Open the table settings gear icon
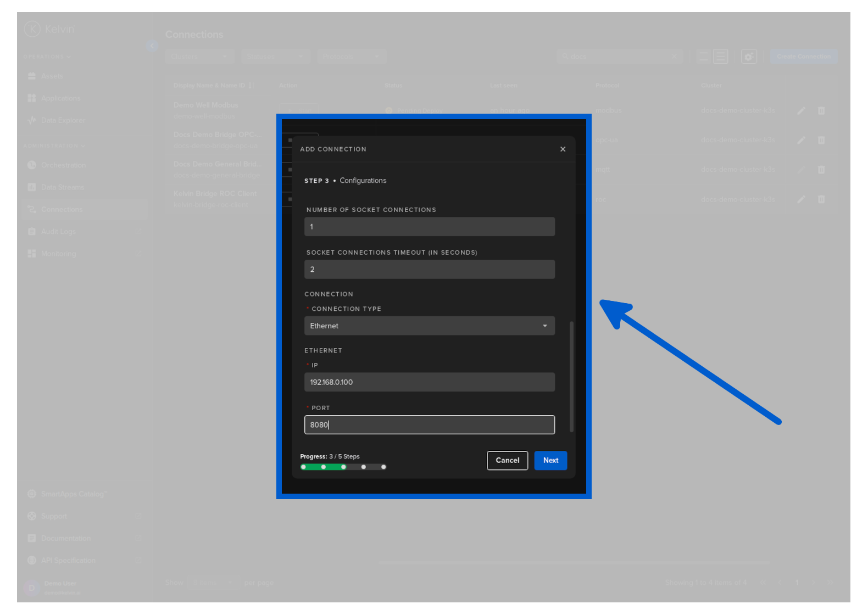The width and height of the screenshot is (868, 615). coord(748,57)
